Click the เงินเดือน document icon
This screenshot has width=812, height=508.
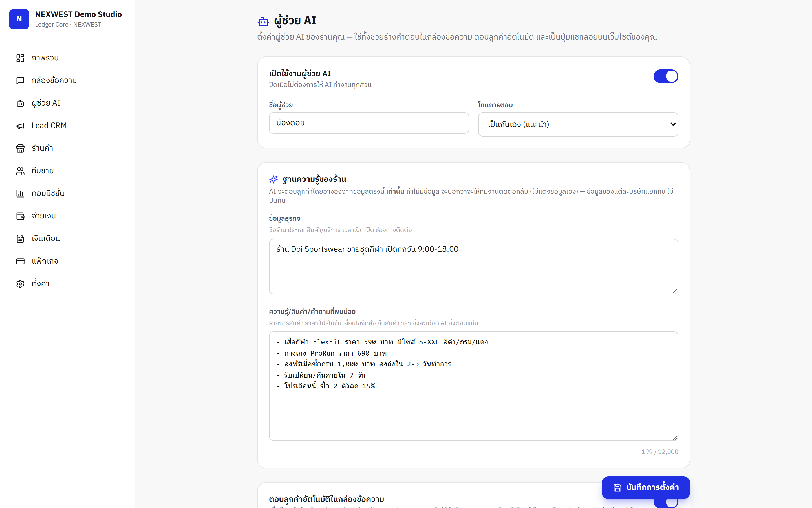20,238
